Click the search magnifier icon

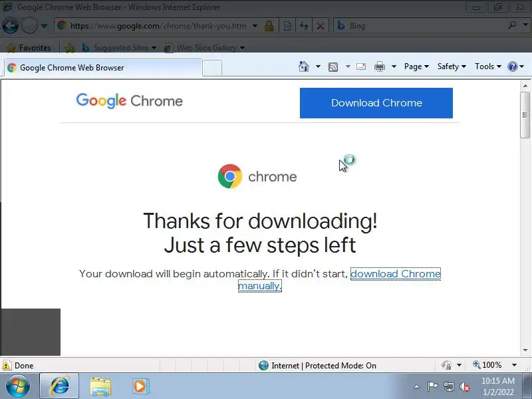tap(512, 25)
